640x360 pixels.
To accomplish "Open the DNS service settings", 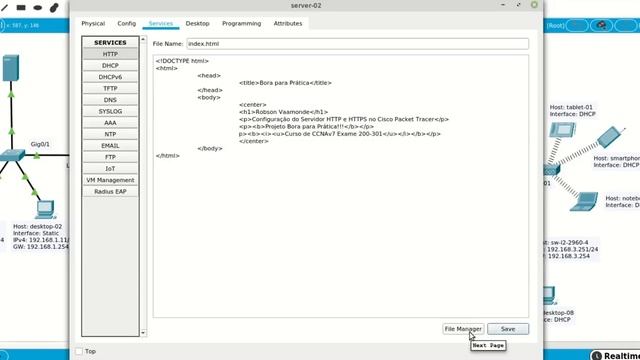I will click(x=110, y=100).
